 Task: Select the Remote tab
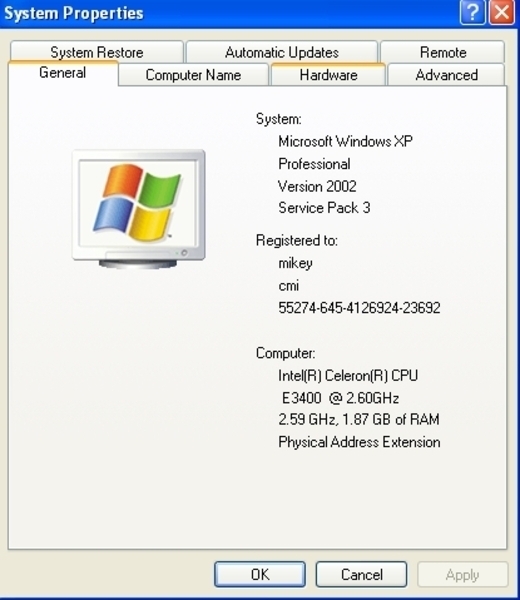coord(443,52)
